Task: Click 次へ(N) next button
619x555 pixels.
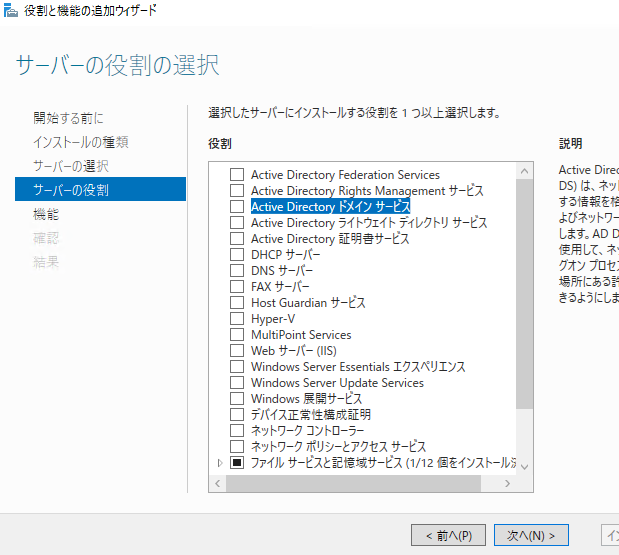Action: tap(531, 535)
